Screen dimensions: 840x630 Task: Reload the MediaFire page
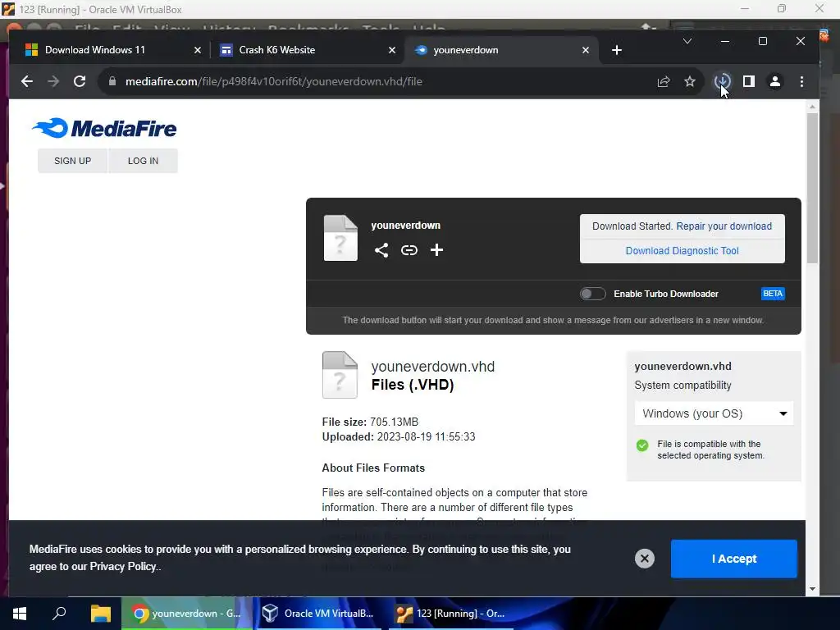[80, 81]
